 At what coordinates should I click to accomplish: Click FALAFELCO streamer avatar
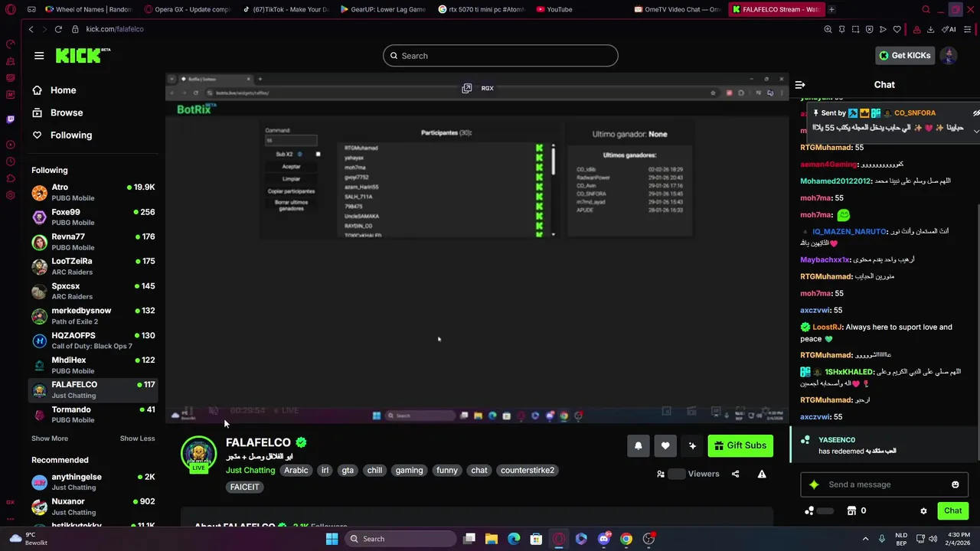click(x=199, y=454)
